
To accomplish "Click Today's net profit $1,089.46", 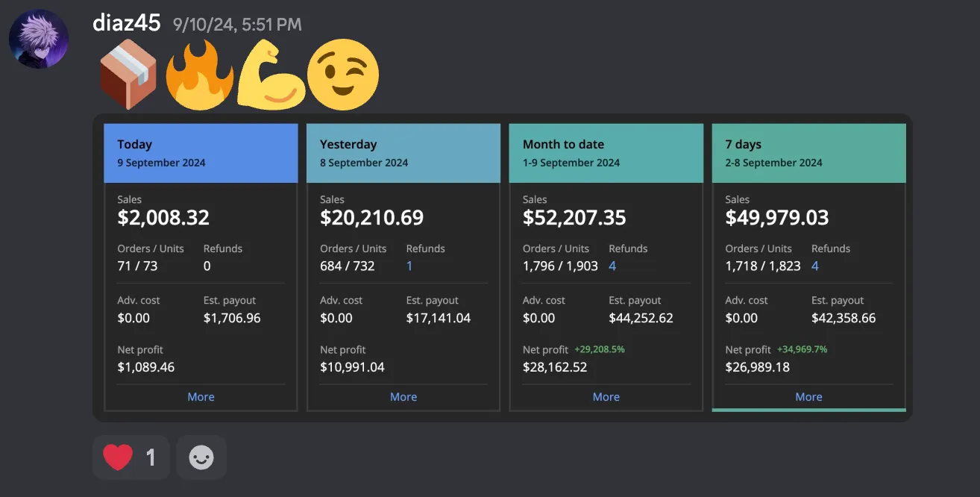I will (146, 367).
